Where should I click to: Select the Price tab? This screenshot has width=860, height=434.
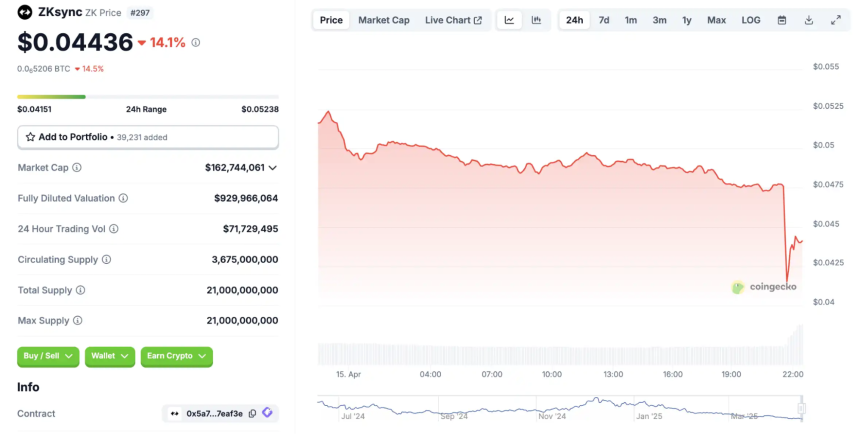click(x=331, y=20)
